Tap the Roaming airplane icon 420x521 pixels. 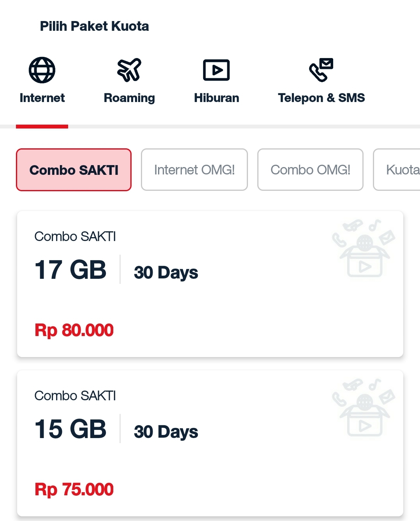click(x=129, y=69)
